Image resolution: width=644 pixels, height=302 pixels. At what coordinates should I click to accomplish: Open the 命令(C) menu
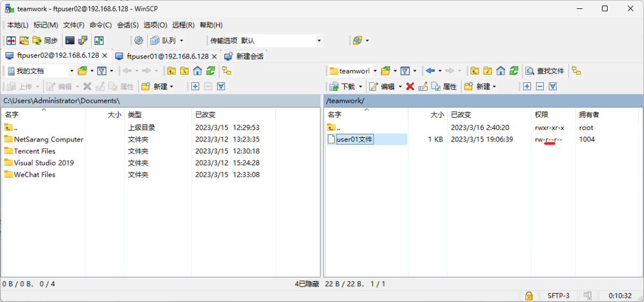click(x=101, y=25)
